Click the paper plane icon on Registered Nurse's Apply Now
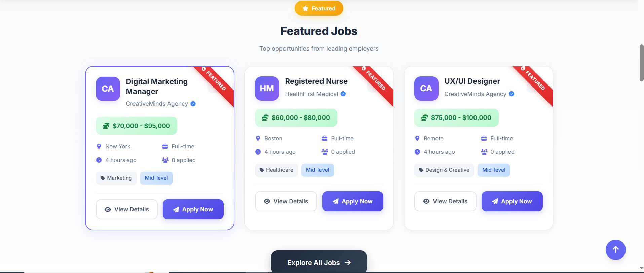644x273 pixels. (x=335, y=201)
